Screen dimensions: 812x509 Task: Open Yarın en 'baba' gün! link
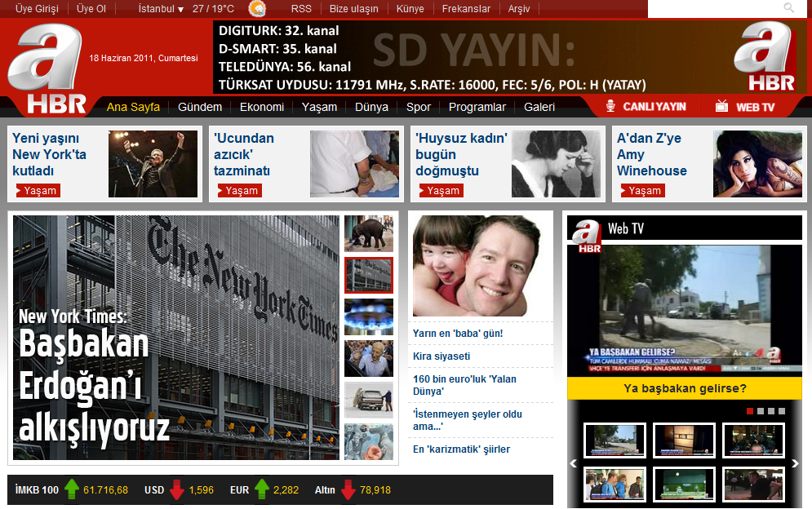458,334
